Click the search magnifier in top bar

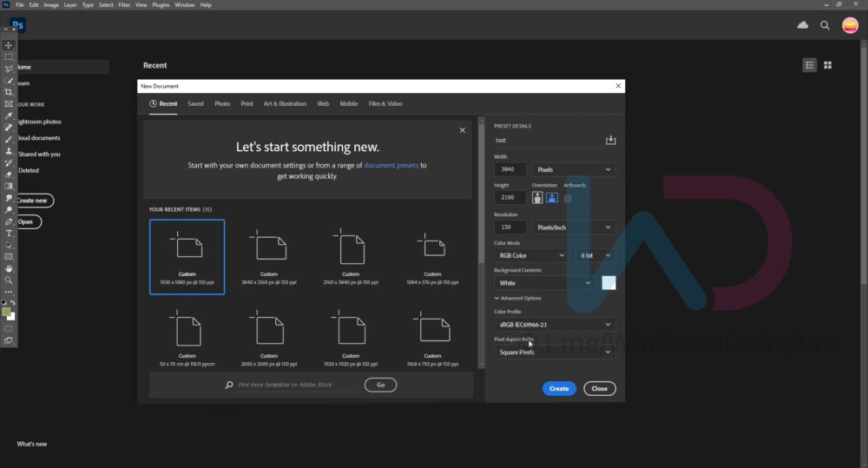coord(825,25)
